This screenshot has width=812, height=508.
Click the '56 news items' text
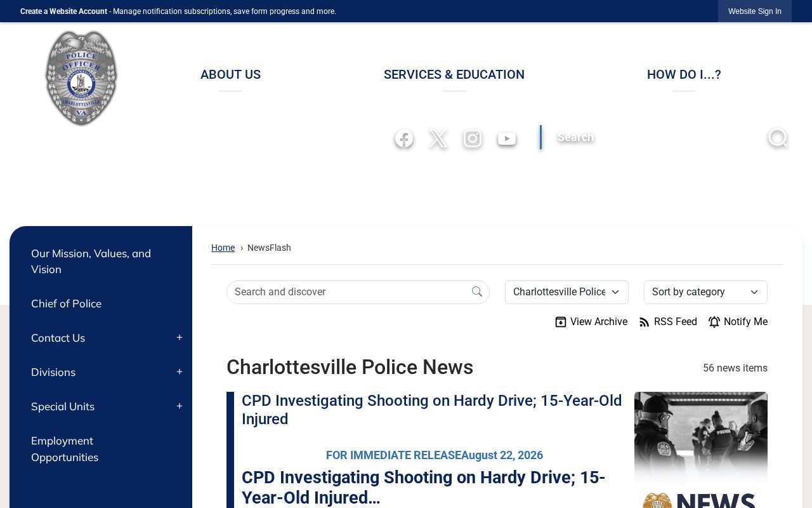pos(735,368)
